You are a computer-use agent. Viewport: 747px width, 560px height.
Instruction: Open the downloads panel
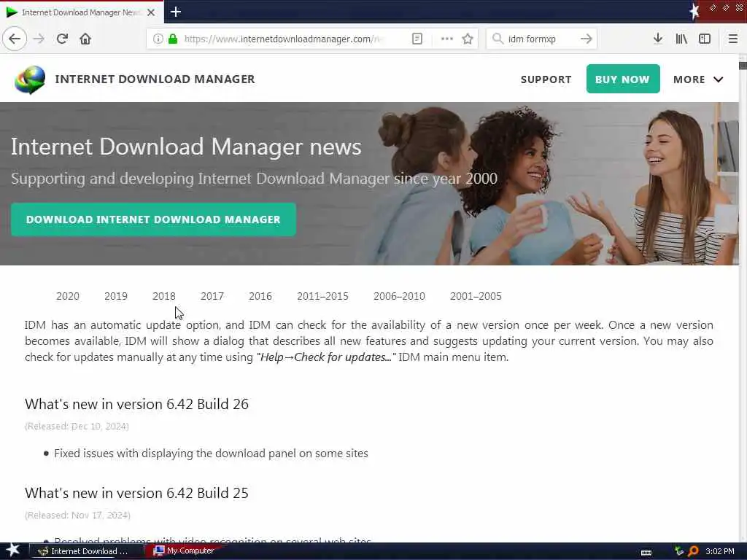[657, 39]
